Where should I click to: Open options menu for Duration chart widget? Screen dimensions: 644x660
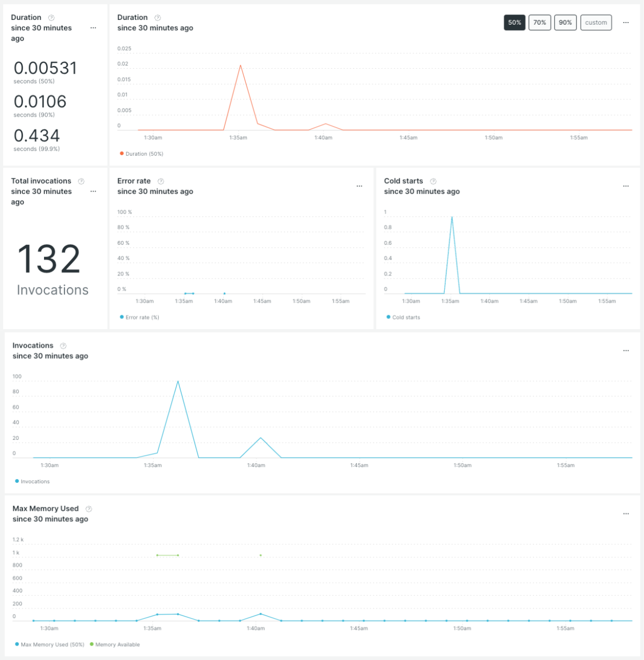(626, 23)
